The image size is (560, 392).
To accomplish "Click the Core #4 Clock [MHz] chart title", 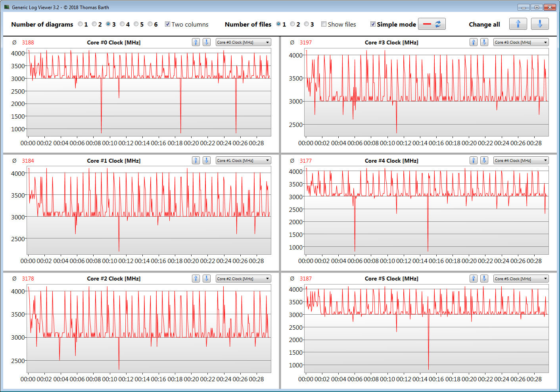I will click(391, 161).
